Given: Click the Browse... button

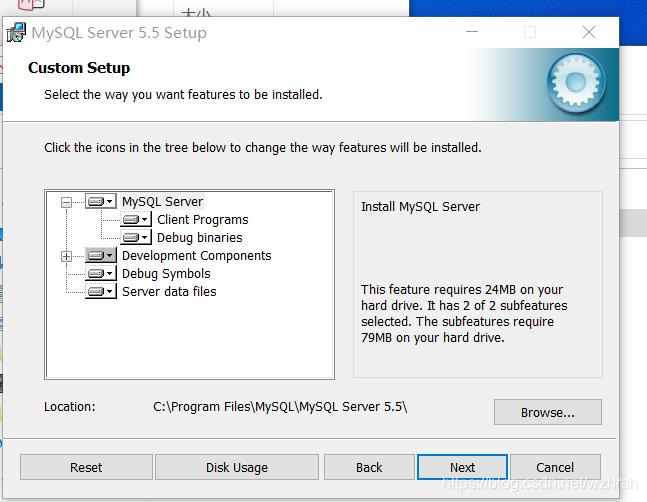Looking at the screenshot, I should click(548, 412).
